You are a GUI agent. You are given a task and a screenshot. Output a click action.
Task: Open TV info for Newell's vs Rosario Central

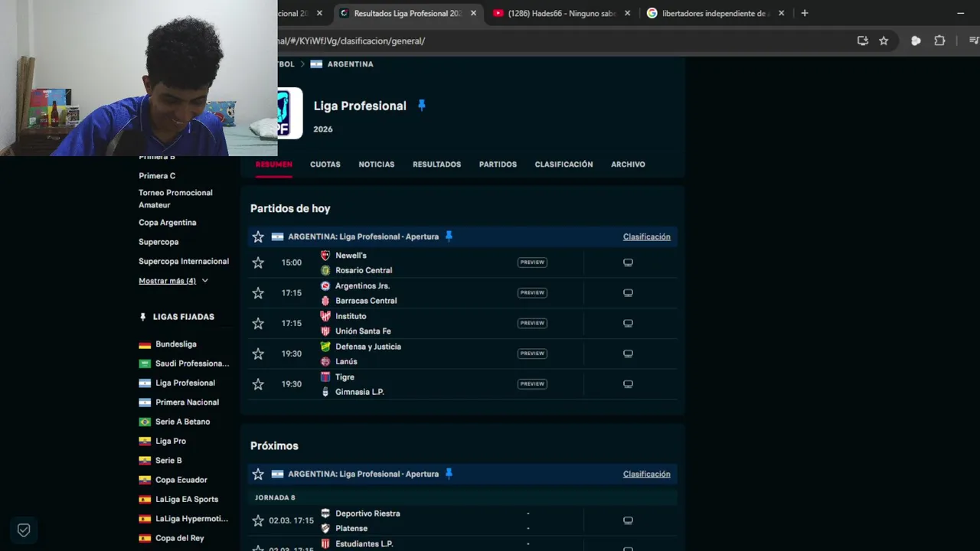pyautogui.click(x=628, y=262)
